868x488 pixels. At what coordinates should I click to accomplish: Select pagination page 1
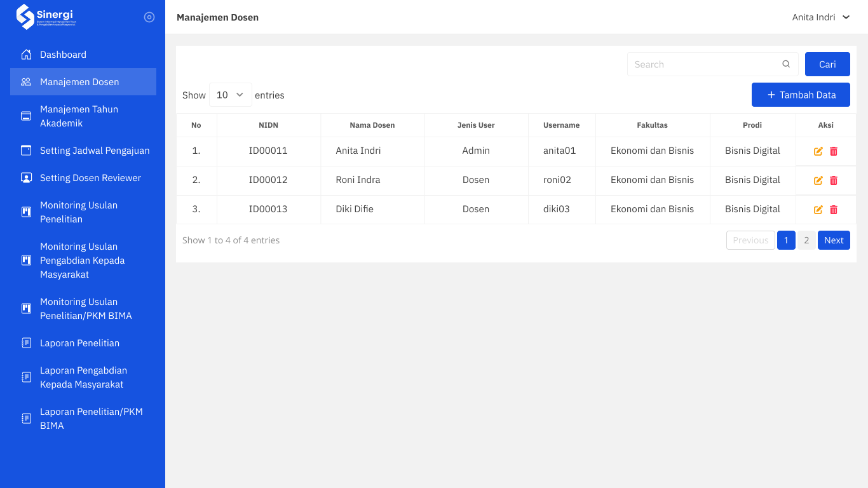pos(786,240)
